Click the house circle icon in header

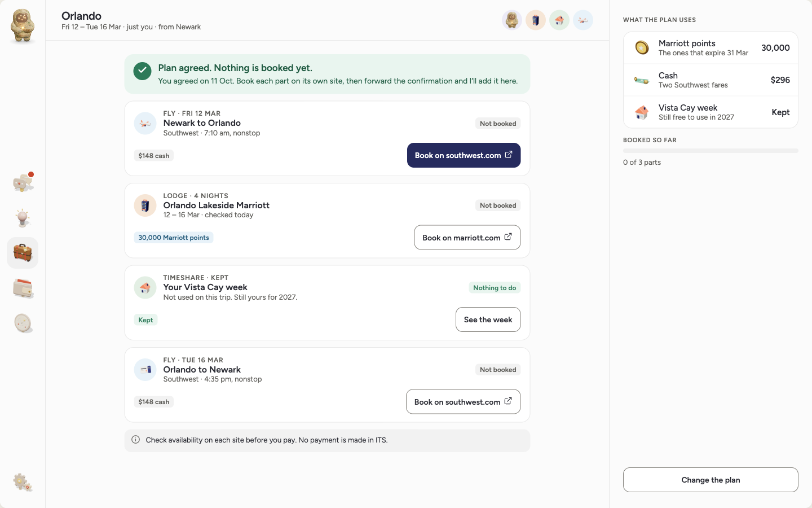559,20
